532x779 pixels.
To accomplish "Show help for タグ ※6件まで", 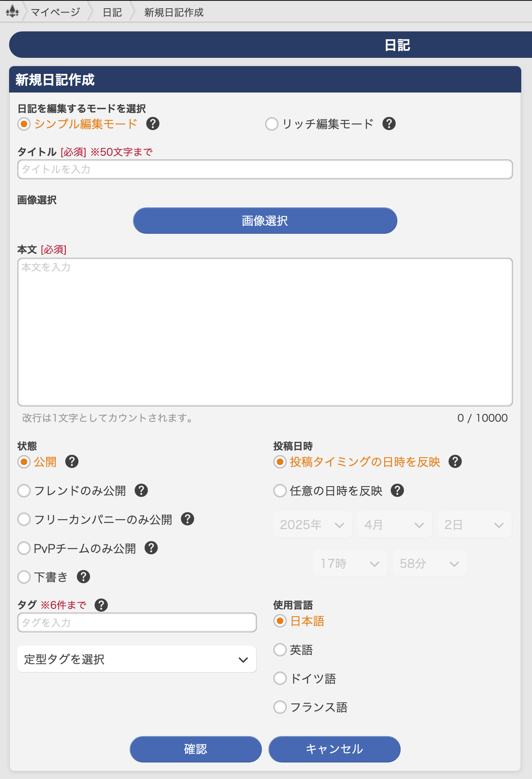I will point(101,605).
